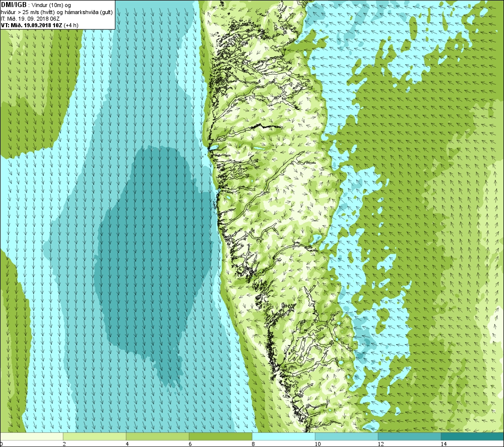504x447 pixels.
Task: Click the 12–14 m/s teal swatch
Action: tap(409, 436)
